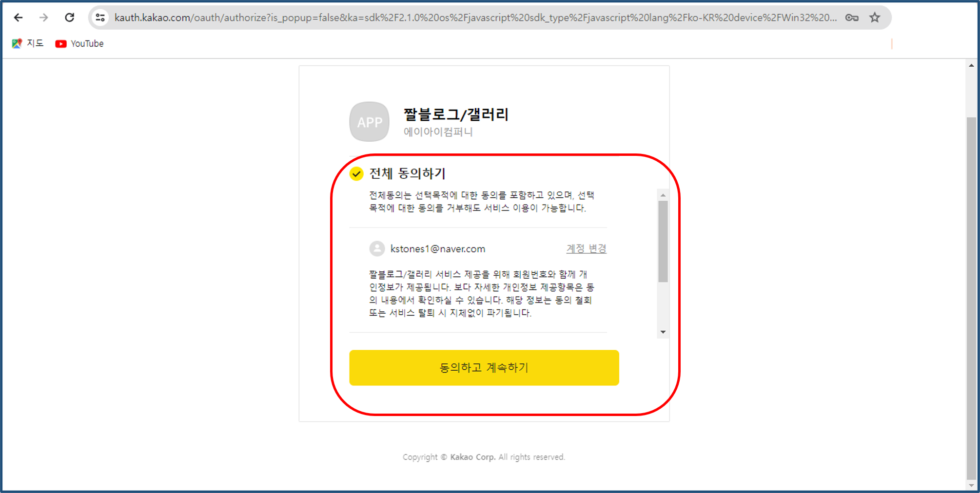
Task: Click the 계정 변경 link
Action: [586, 248]
